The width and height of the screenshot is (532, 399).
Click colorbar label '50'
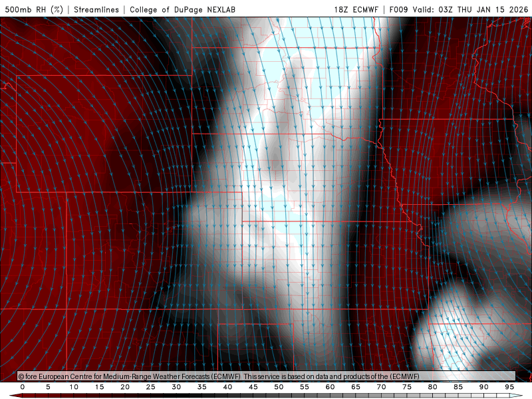[x=279, y=387]
